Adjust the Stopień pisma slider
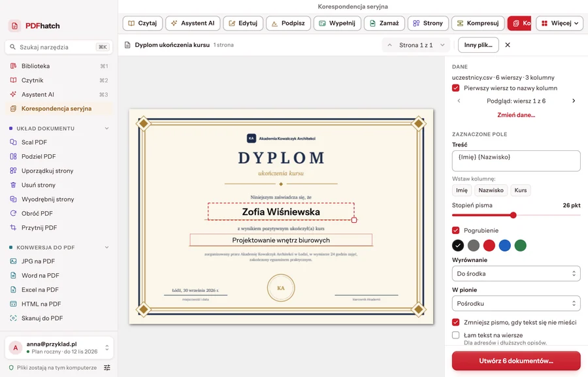This screenshot has height=377, width=588. click(514, 216)
